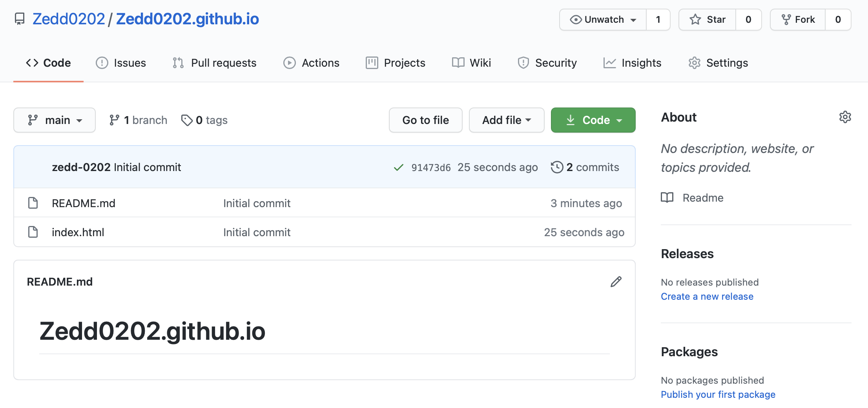Edit README with the pencil icon
Image resolution: width=868 pixels, height=408 pixels.
(x=616, y=282)
